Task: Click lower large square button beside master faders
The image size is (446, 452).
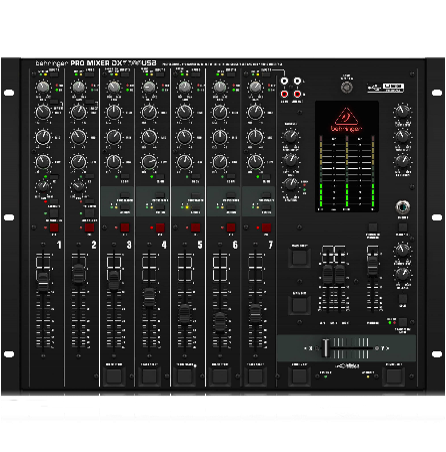Action: coord(299,305)
